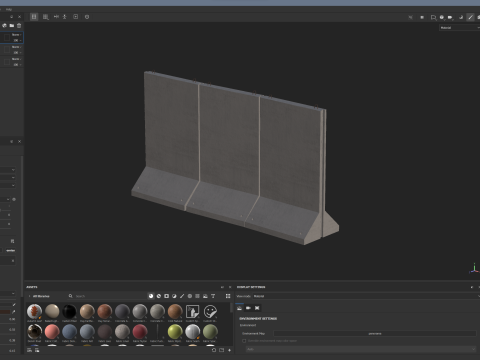The width and height of the screenshot is (480, 360).
Task: Filter assets by environment image icon
Action: coord(205,296)
